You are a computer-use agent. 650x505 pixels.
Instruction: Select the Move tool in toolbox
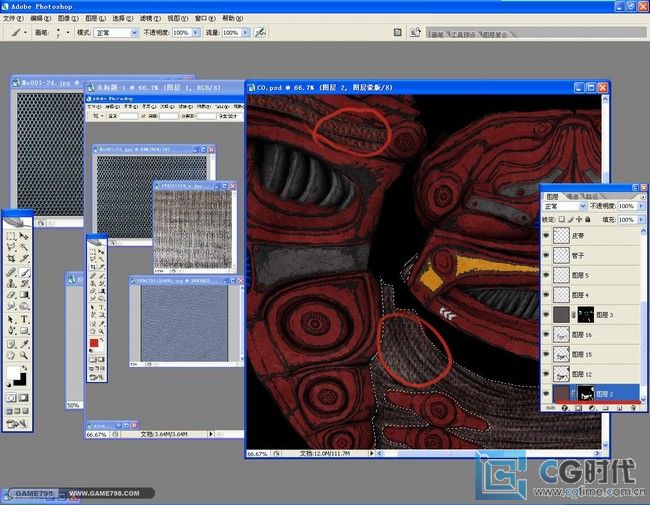pos(24,236)
